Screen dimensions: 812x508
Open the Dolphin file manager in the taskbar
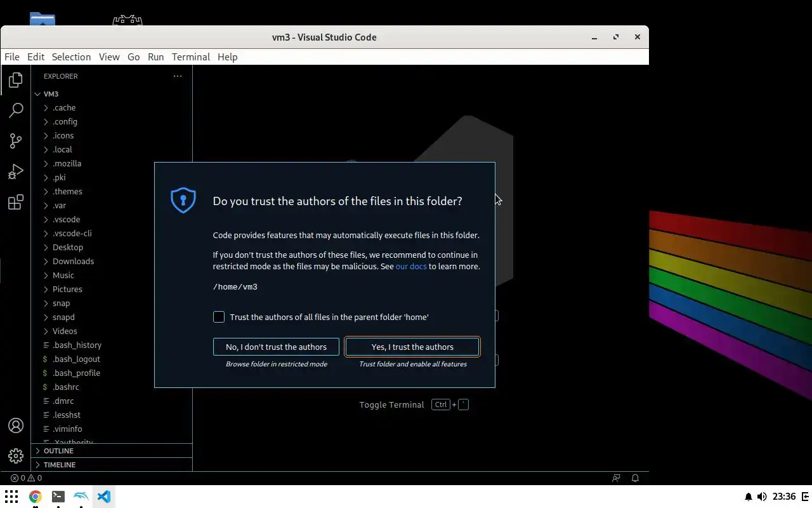point(81,497)
